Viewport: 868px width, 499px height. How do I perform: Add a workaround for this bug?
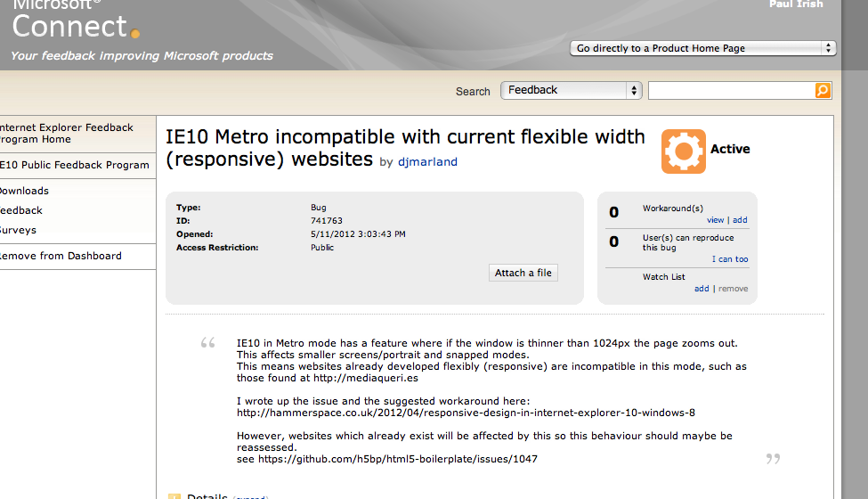740,220
